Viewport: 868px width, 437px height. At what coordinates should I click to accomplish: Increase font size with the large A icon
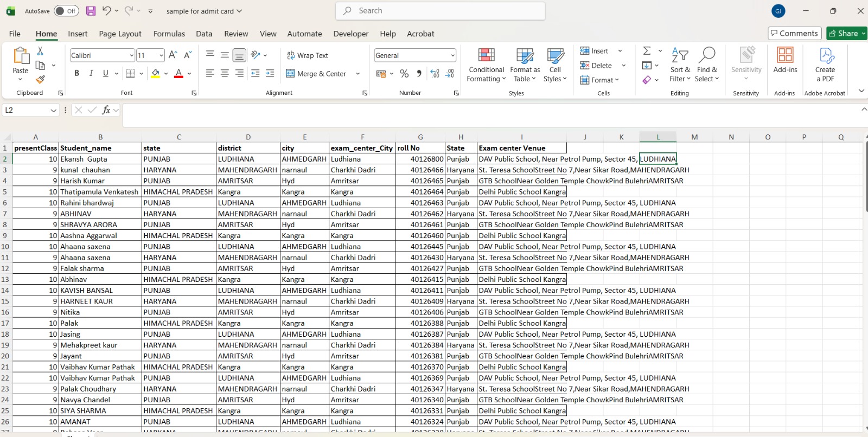coord(173,55)
